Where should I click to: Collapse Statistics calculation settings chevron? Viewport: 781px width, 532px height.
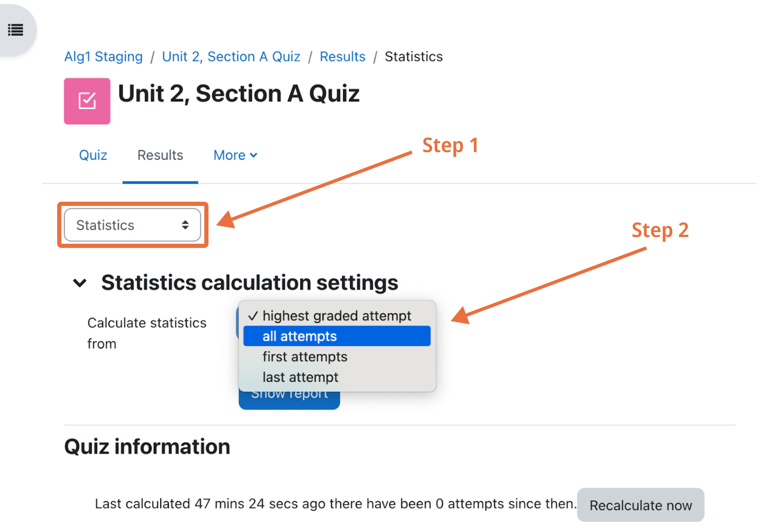pyautogui.click(x=80, y=283)
